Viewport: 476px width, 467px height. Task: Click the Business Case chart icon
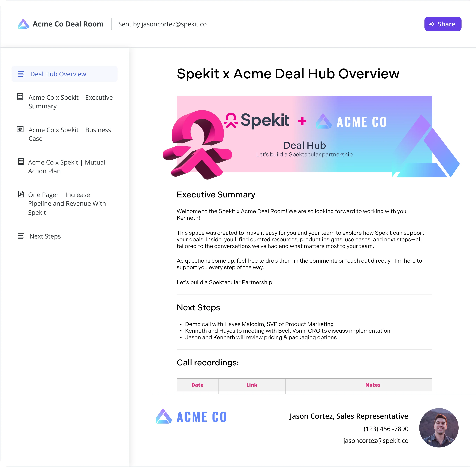[20, 129]
